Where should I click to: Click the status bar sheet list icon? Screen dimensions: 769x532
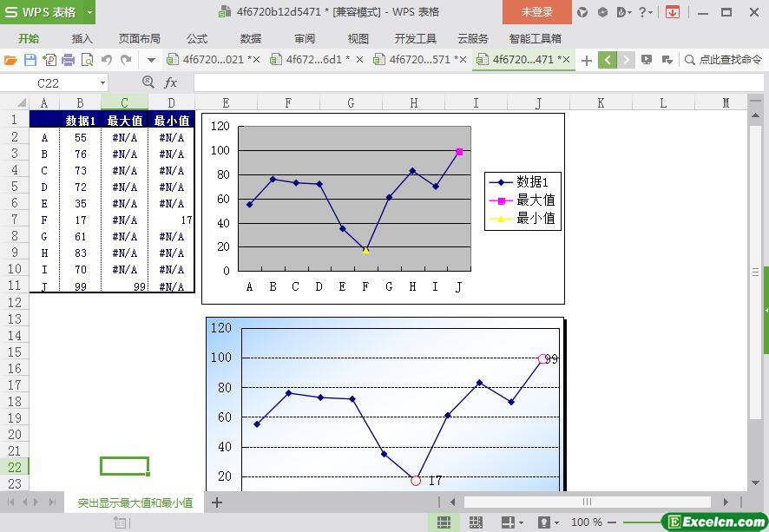point(120,522)
